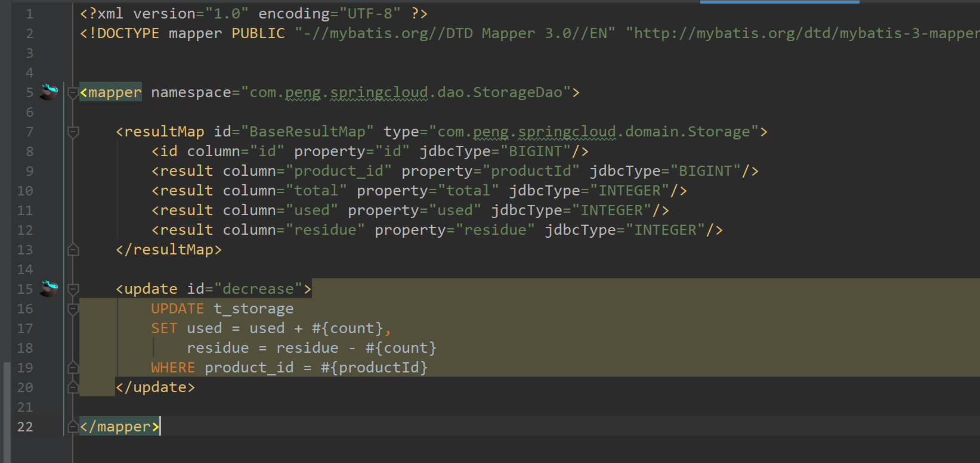Click the fold end marker on line 19
This screenshot has height=463, width=980.
click(x=73, y=367)
